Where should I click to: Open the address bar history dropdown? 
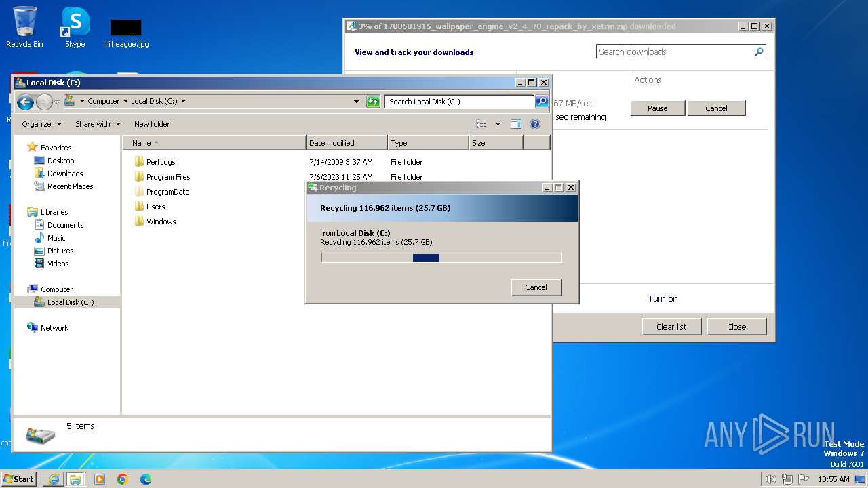point(356,102)
